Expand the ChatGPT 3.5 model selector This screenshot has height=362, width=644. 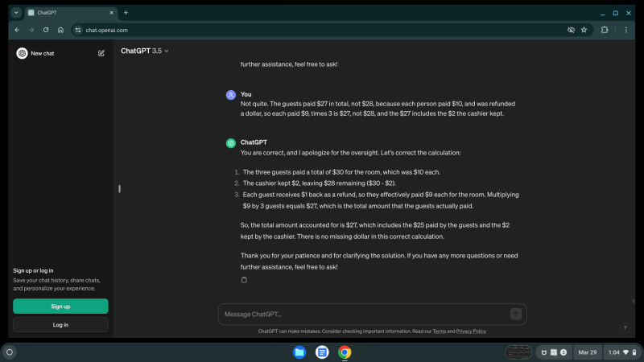(145, 51)
